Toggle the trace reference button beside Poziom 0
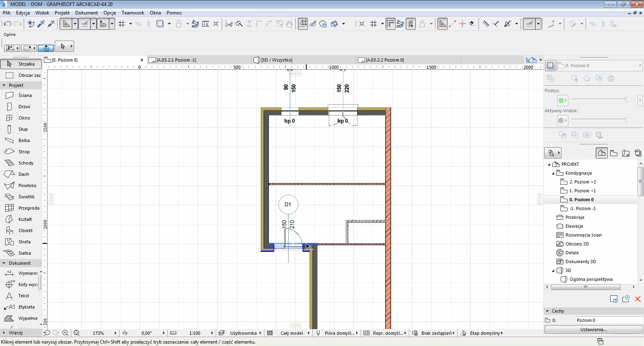Screen dimensions: 644x346 pyautogui.click(x=551, y=66)
